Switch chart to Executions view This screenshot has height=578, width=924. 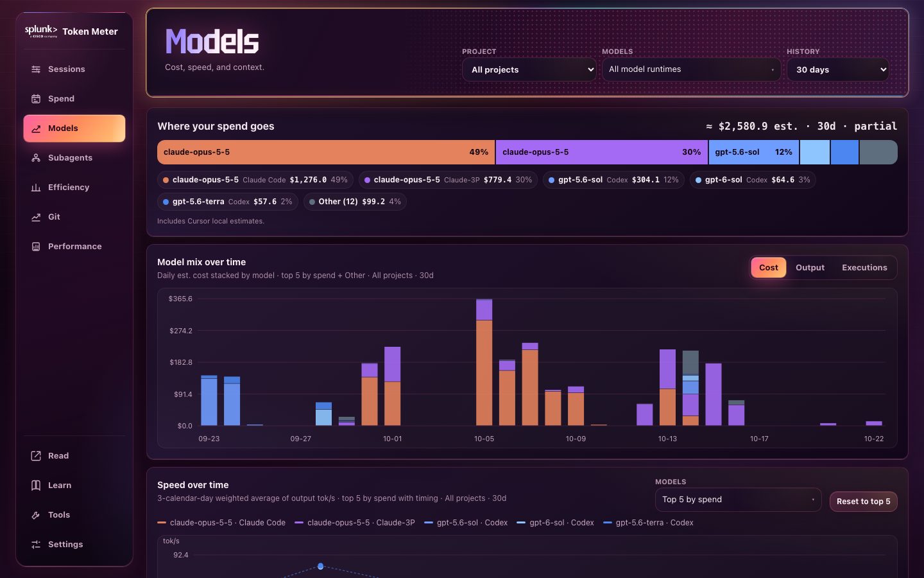[x=864, y=268]
